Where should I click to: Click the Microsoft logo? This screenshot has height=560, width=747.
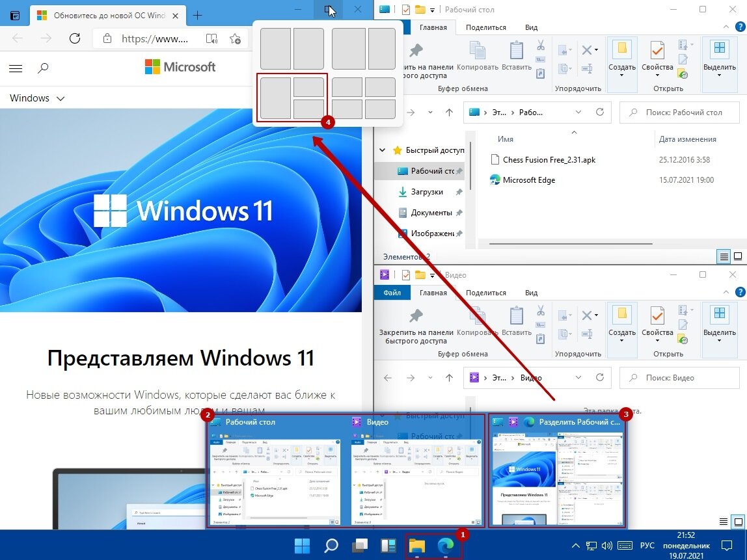click(180, 66)
